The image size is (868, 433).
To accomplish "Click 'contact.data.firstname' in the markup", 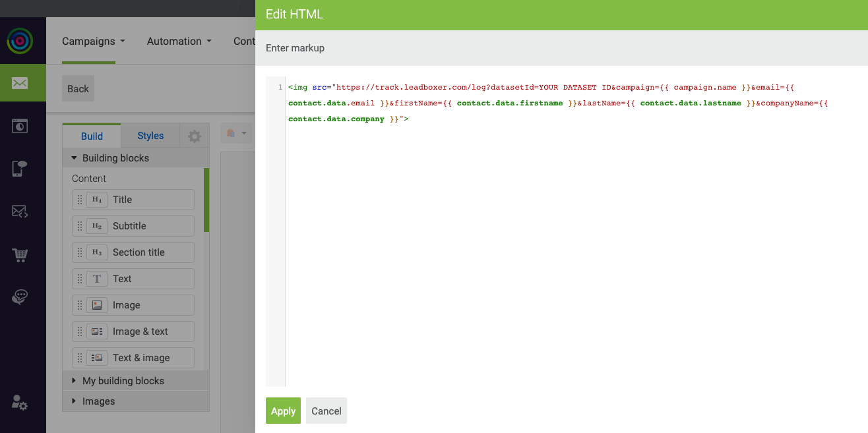I will (510, 103).
